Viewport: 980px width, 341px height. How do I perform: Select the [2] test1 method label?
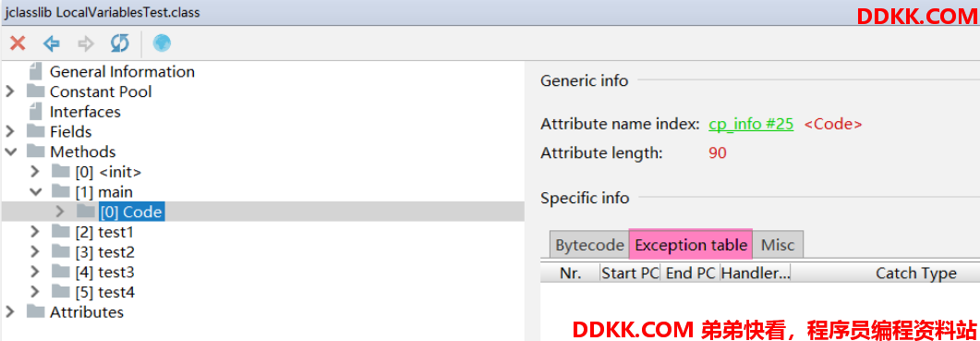click(104, 232)
